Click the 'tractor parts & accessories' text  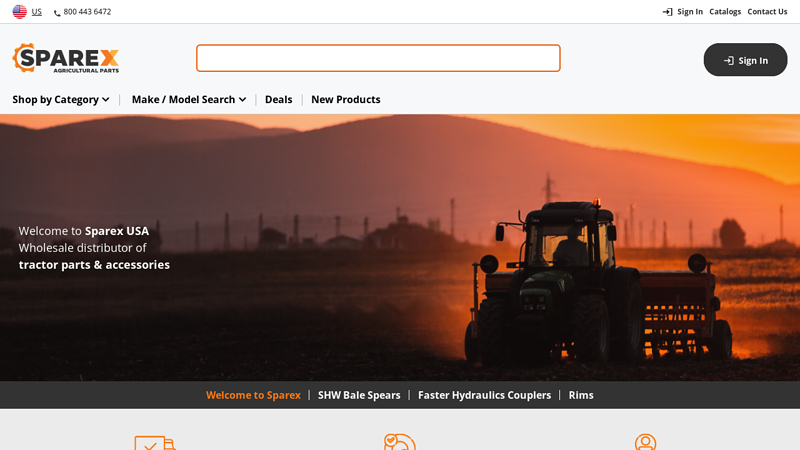(94, 265)
